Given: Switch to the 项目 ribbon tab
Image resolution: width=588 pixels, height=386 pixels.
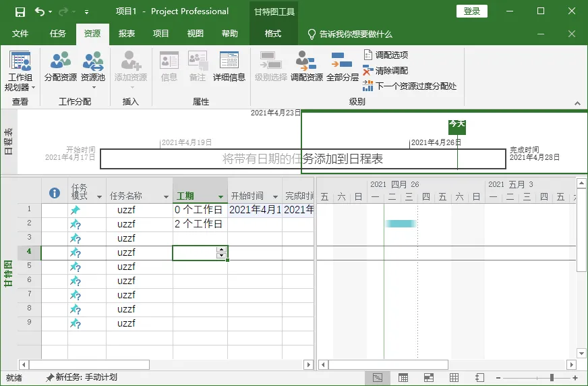Looking at the screenshot, I should pyautogui.click(x=161, y=34).
